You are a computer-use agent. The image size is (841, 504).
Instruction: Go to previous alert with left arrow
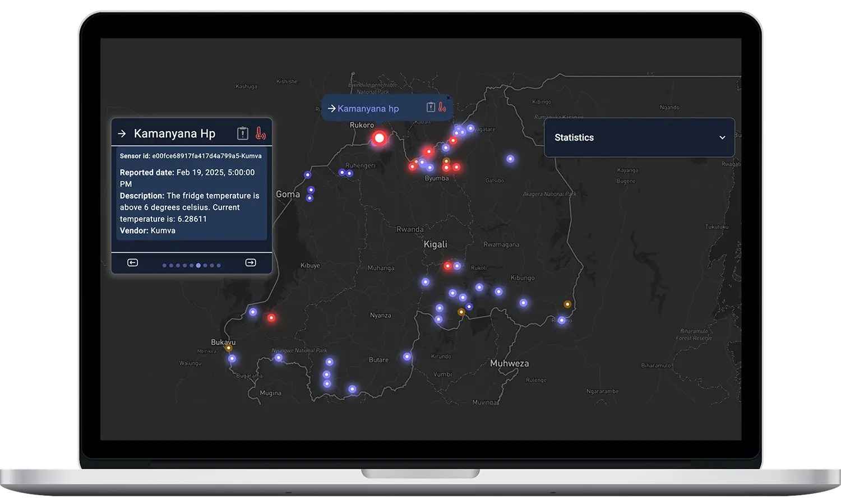[133, 263]
